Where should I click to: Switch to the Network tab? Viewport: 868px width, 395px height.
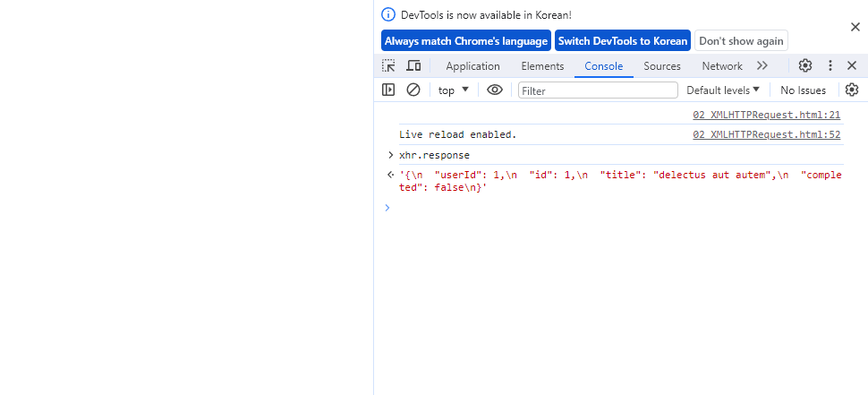click(x=722, y=66)
